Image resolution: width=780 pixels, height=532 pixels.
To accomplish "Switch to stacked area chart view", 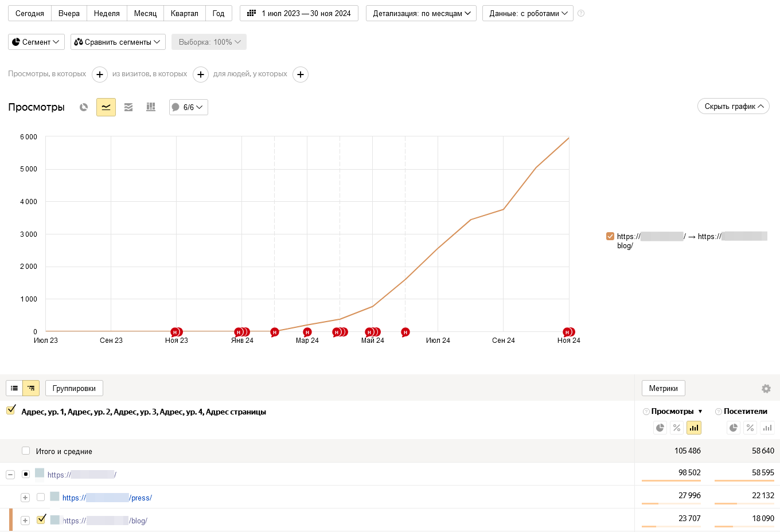I will [128, 107].
